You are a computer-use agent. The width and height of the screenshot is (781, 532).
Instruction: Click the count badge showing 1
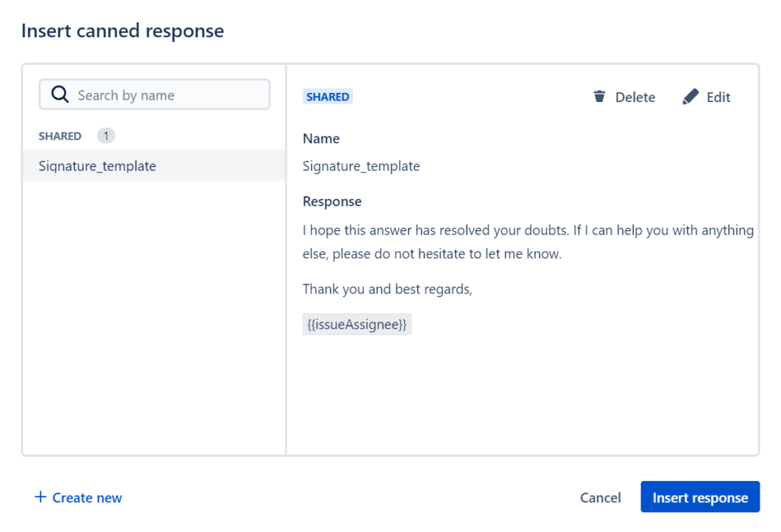click(x=106, y=136)
